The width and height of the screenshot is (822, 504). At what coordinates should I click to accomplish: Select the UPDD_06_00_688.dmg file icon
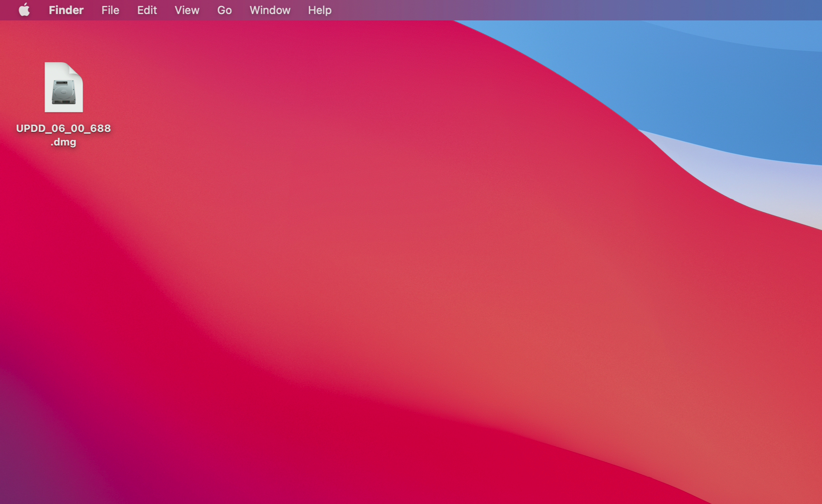[63, 87]
